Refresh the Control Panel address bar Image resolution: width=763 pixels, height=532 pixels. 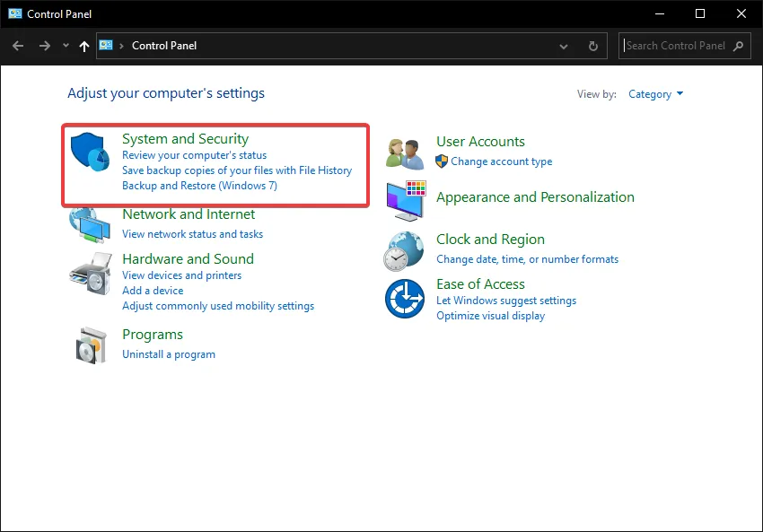[592, 46]
